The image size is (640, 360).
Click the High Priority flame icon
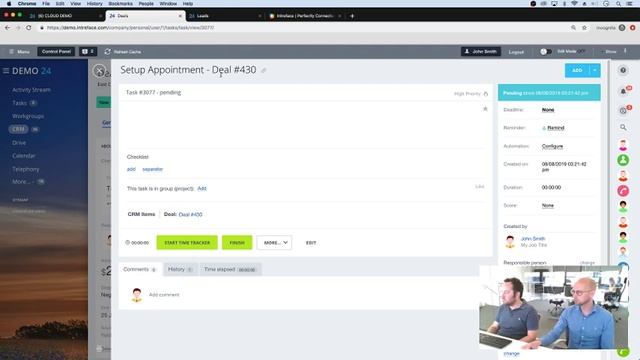486,94
